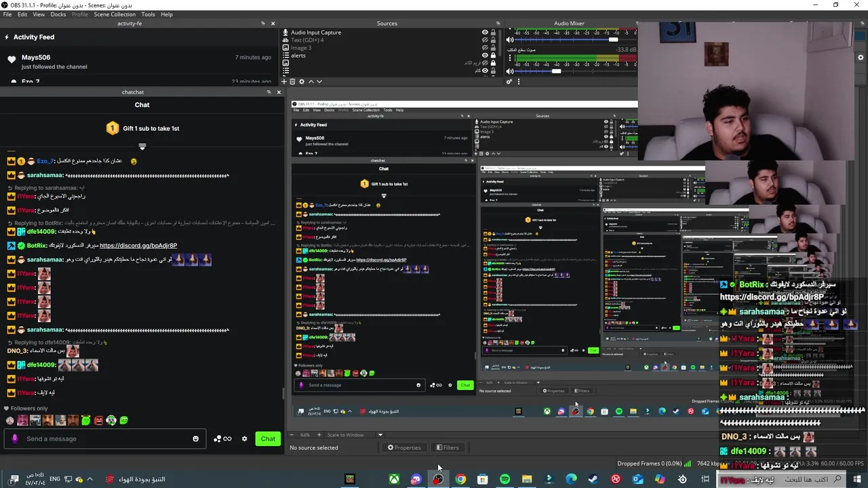Viewport: 868px width, 488px height.
Task: Remove selected source with the trash icon
Action: coord(293,81)
